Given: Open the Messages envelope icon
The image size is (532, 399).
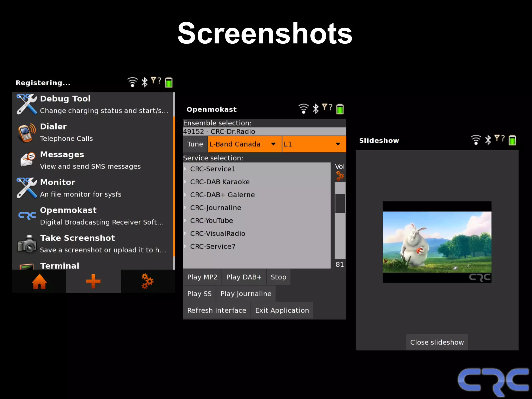Looking at the screenshot, I should [x=28, y=160].
